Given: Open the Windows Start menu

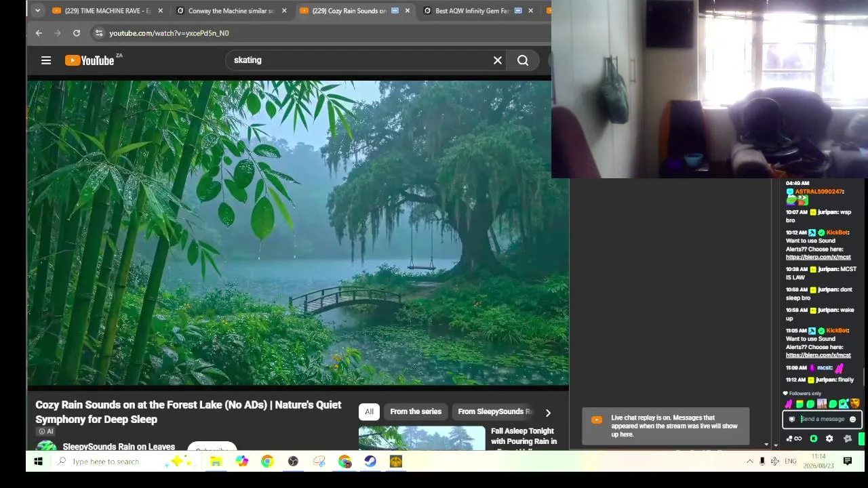Looking at the screenshot, I should [x=38, y=462].
